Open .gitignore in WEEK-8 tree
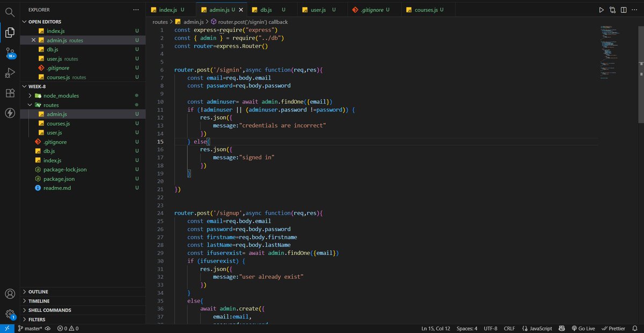Viewport: 644px width, 333px height. pos(83,142)
